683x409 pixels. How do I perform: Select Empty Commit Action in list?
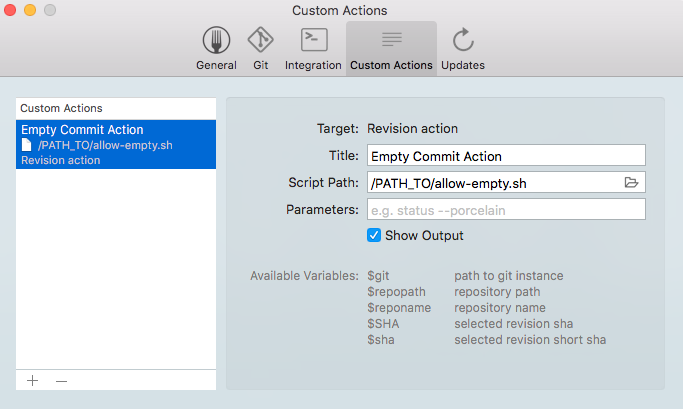pyautogui.click(x=116, y=144)
